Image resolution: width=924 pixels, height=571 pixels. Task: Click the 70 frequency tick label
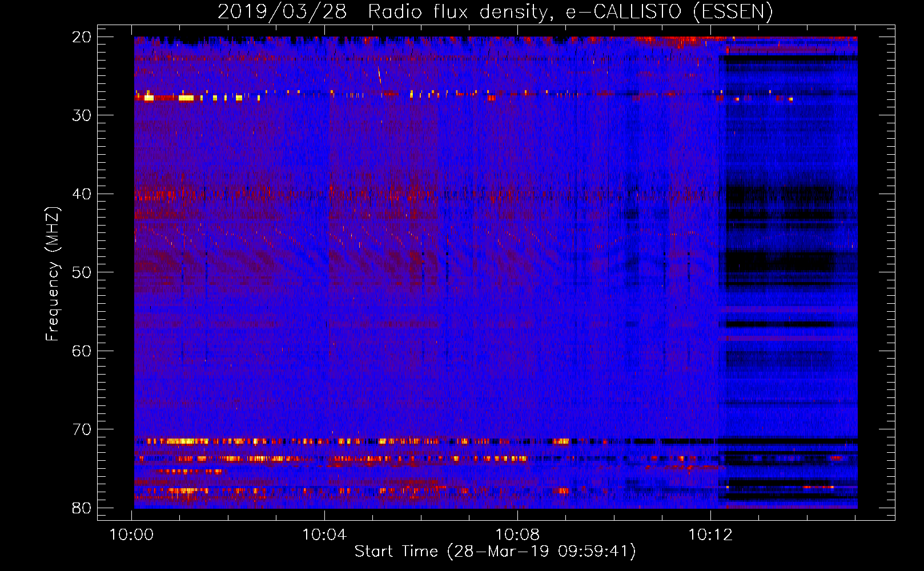[x=82, y=429]
